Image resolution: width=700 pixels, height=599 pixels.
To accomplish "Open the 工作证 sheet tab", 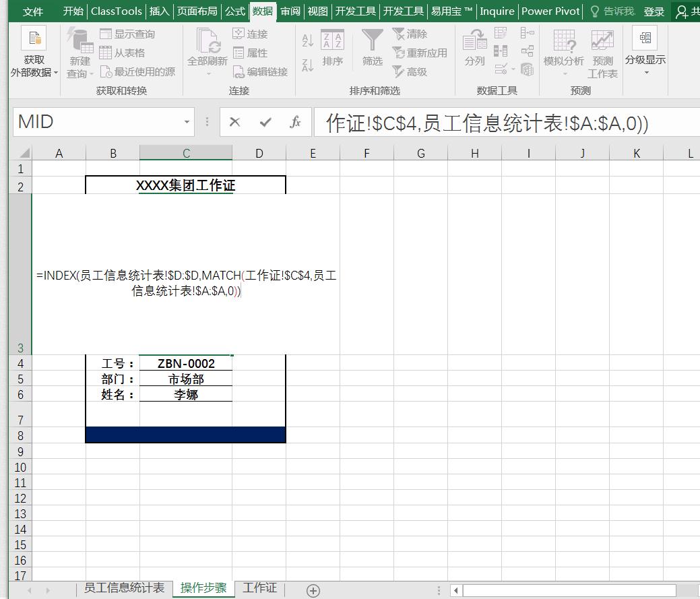I will click(259, 588).
